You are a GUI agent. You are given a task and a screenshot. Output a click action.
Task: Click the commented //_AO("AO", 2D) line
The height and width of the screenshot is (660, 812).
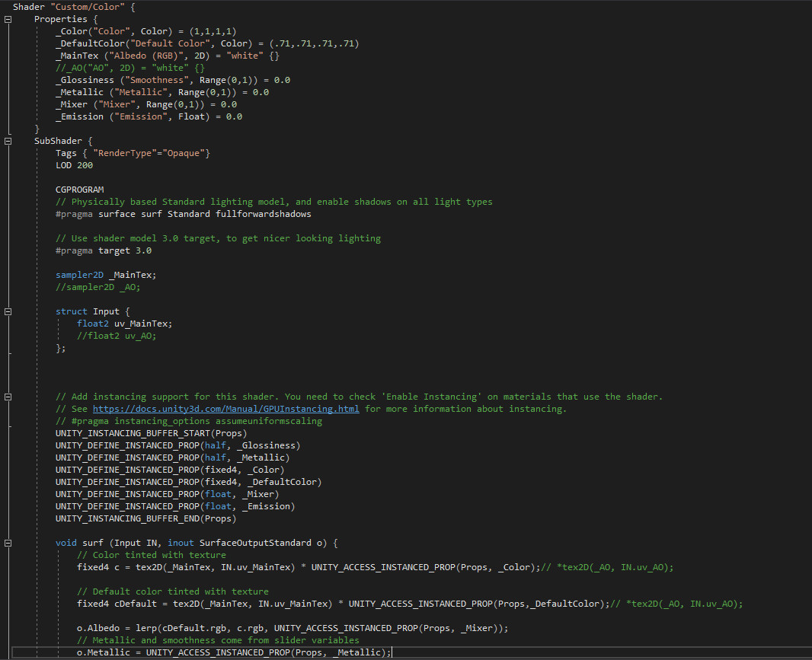point(130,68)
